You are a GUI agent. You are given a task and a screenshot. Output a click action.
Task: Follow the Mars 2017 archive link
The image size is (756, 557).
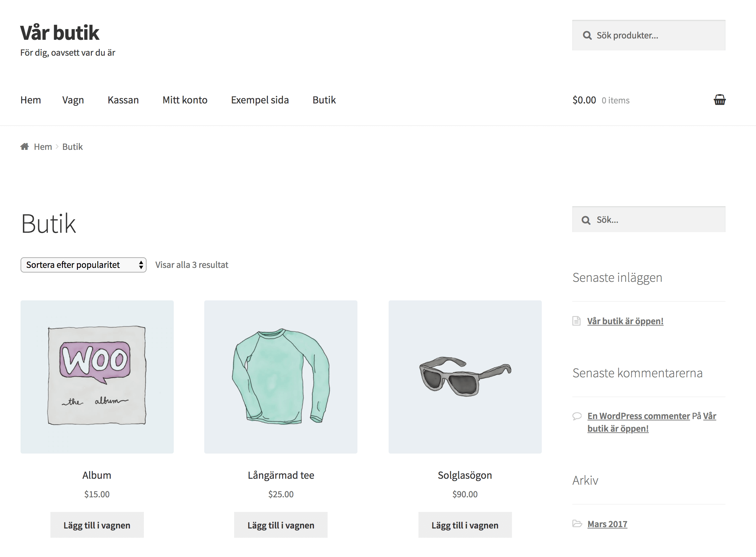[x=607, y=524]
